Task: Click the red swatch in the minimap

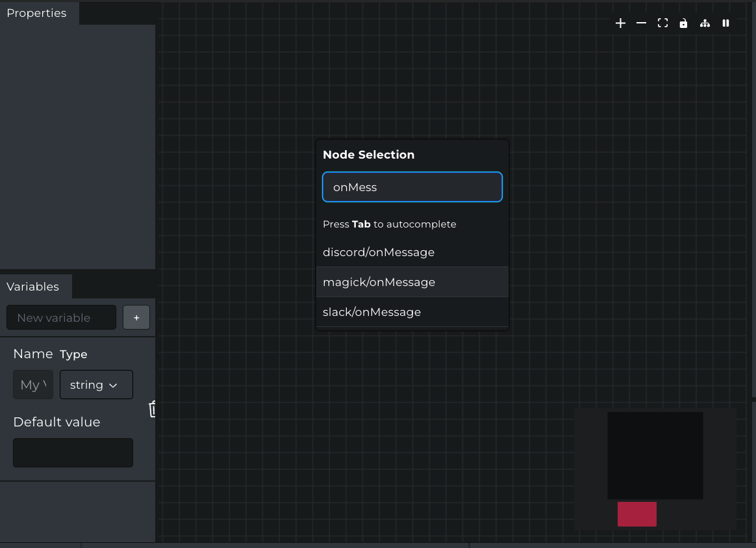Action: pos(637,514)
